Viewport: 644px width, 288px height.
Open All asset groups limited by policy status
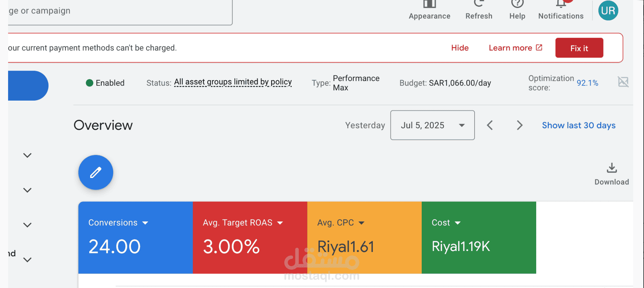(233, 82)
